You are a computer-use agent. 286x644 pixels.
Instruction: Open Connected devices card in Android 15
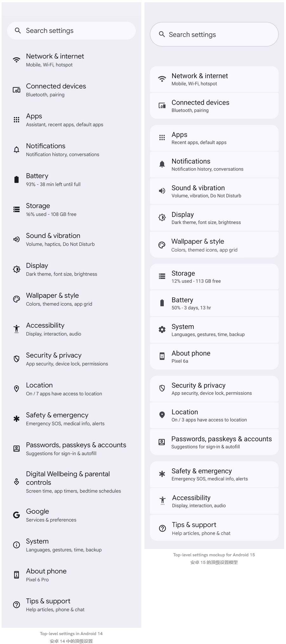pyautogui.click(x=214, y=106)
